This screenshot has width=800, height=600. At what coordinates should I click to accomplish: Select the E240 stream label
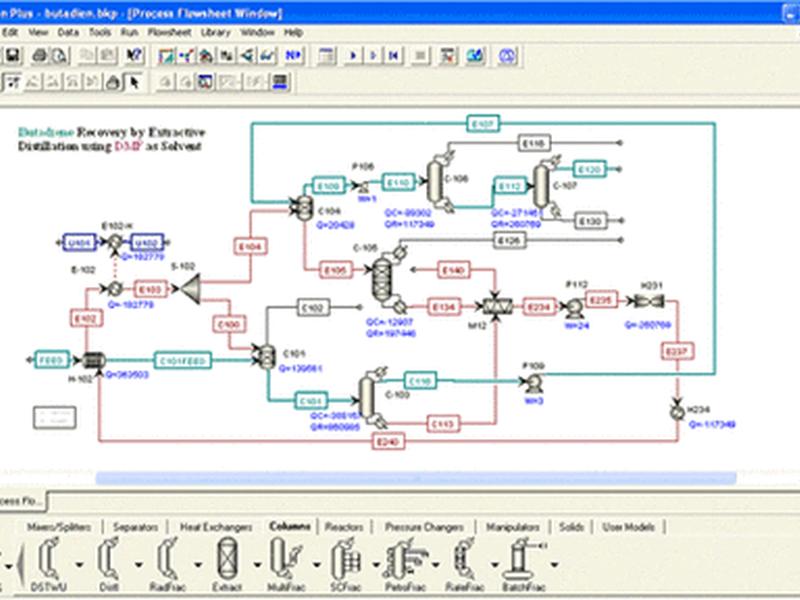[388, 441]
